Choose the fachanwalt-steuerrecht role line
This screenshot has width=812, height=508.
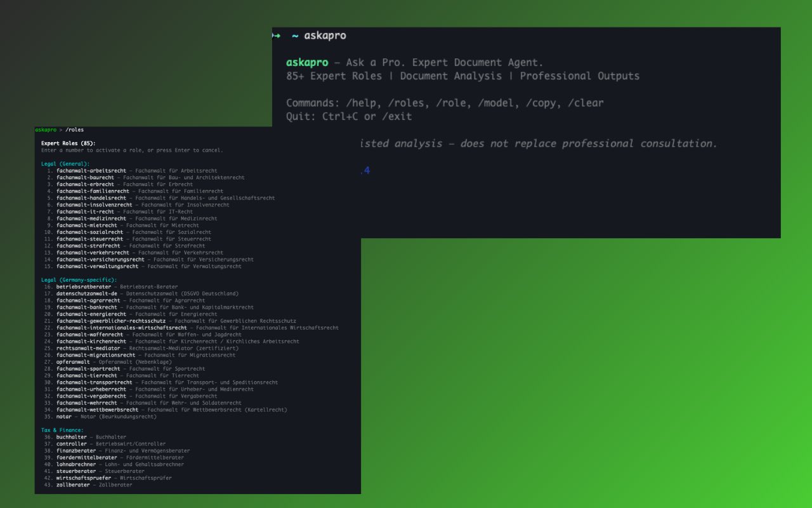pyautogui.click(x=128, y=239)
